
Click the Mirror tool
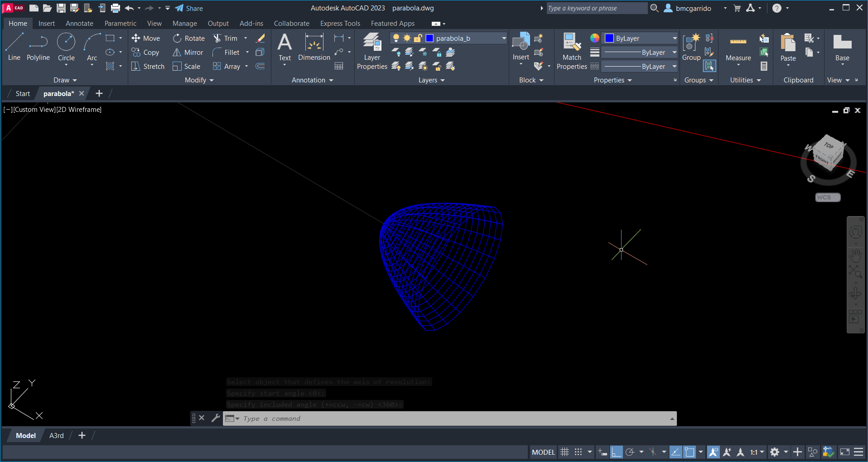pos(188,53)
